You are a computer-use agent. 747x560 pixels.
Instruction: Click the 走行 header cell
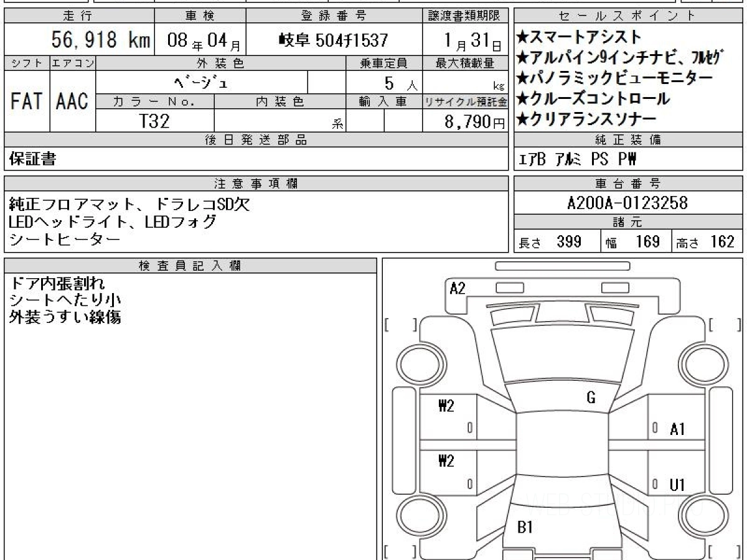click(78, 16)
